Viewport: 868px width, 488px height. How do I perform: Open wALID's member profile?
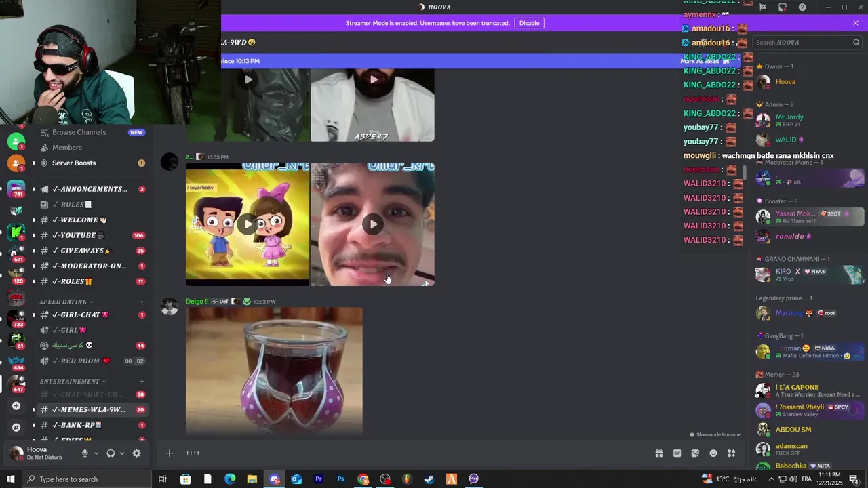[x=810, y=140]
